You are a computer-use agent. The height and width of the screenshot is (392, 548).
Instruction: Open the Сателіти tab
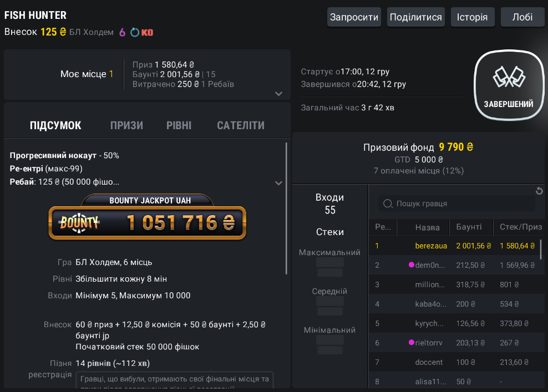(x=240, y=125)
